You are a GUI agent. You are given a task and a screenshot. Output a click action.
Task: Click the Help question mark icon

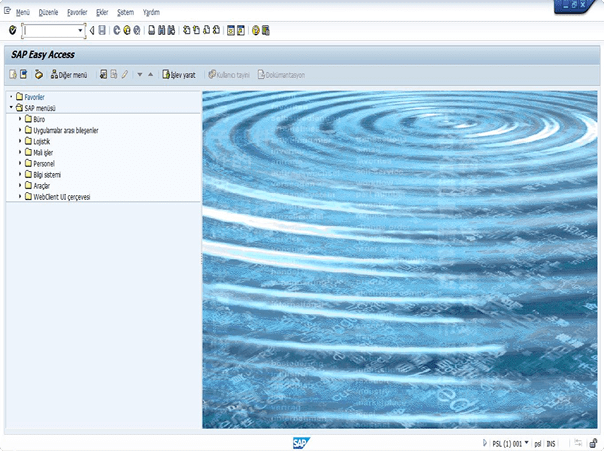coord(255,31)
